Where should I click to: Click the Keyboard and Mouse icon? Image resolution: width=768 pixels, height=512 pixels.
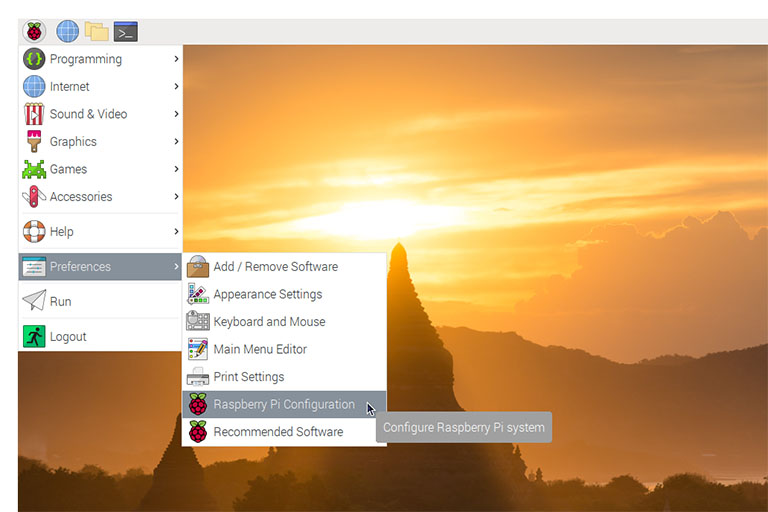point(198,321)
